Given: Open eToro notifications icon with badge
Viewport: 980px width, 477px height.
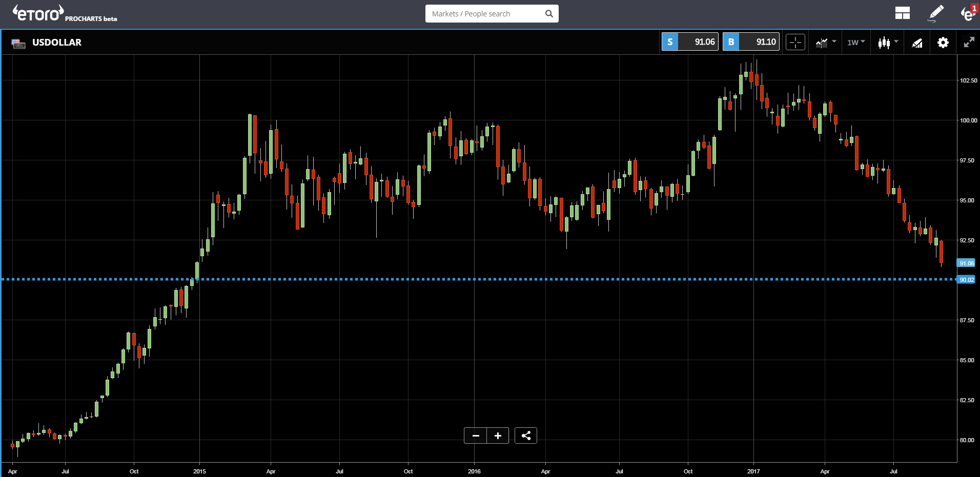Looking at the screenshot, I should tap(968, 13).
